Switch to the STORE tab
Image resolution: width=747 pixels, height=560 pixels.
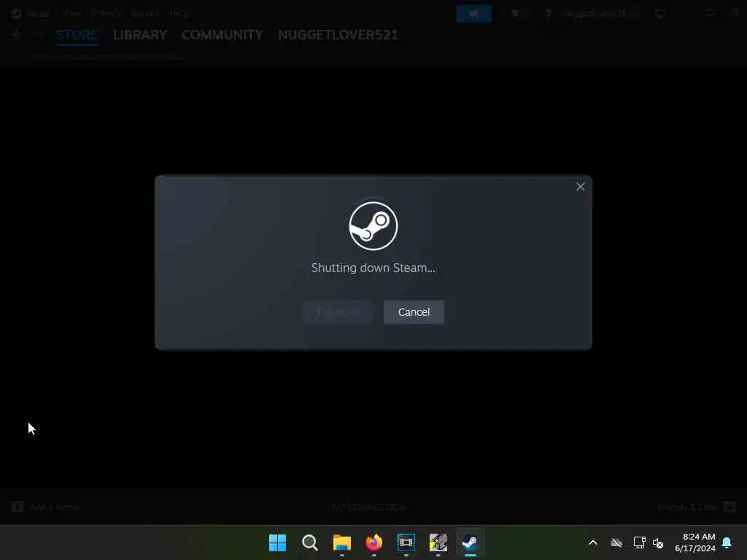tap(77, 35)
